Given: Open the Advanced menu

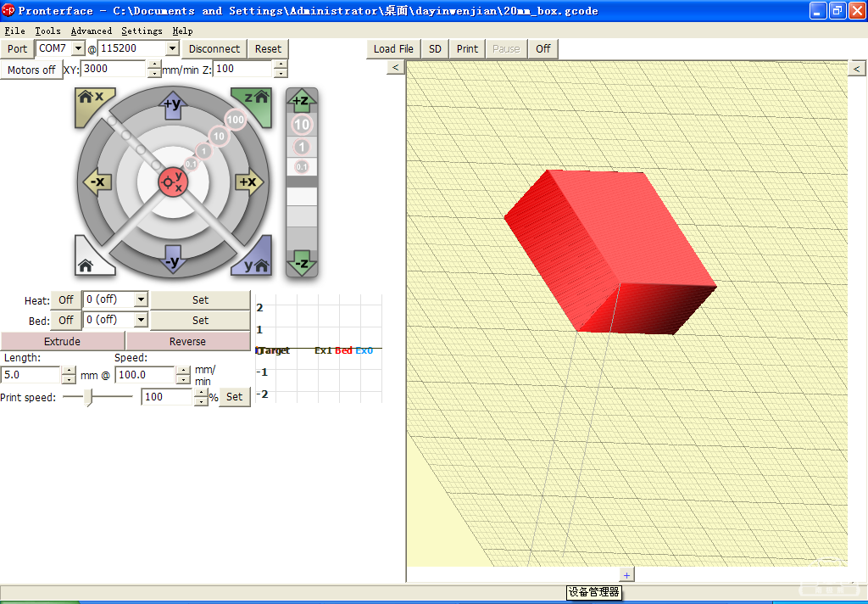Looking at the screenshot, I should coord(92,31).
